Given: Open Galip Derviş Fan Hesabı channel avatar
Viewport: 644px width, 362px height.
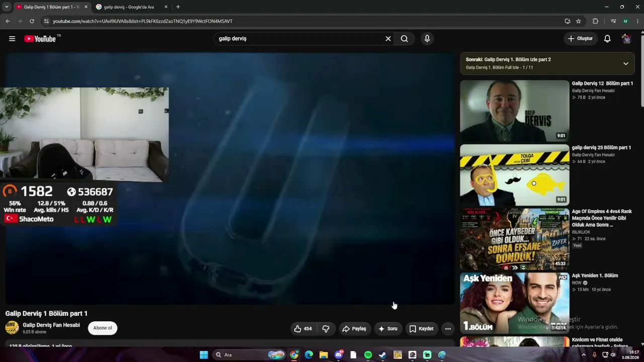Looking at the screenshot, I should [x=12, y=328].
